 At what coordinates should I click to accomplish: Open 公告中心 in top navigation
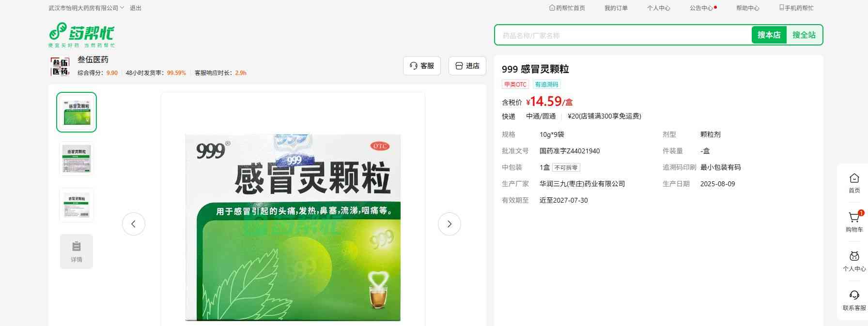click(x=701, y=8)
